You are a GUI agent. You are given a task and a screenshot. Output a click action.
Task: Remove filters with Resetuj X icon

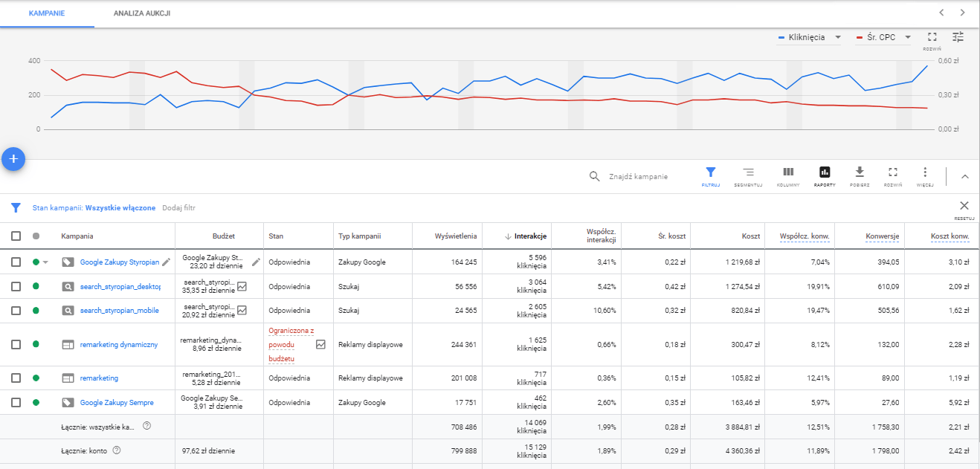(x=964, y=206)
